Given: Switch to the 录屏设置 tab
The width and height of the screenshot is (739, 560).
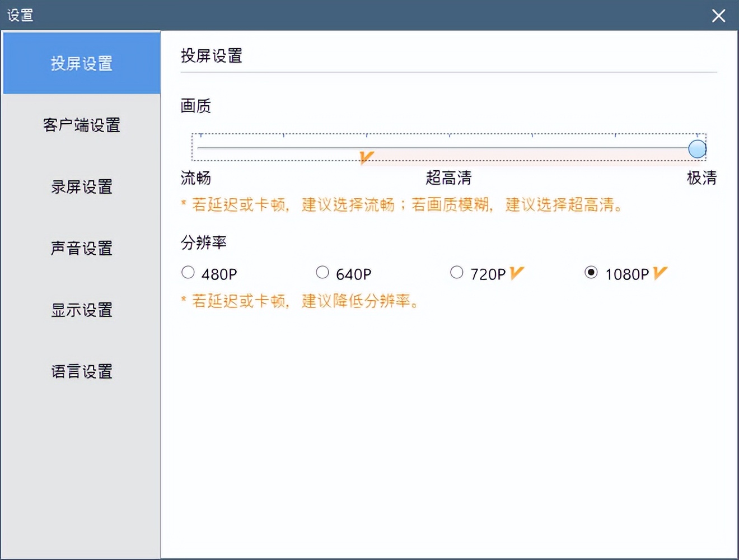Looking at the screenshot, I should tap(81, 188).
